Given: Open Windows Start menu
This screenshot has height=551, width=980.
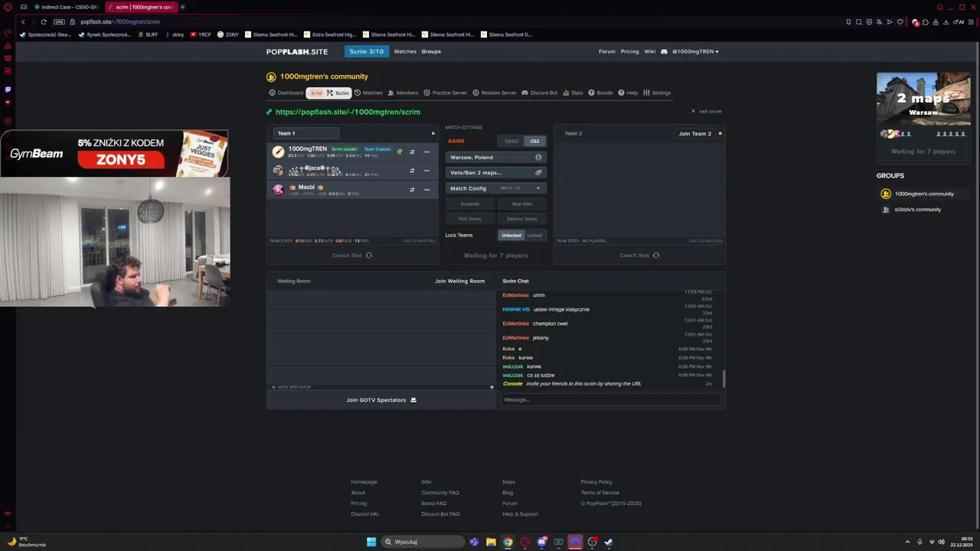Looking at the screenshot, I should pos(371,542).
